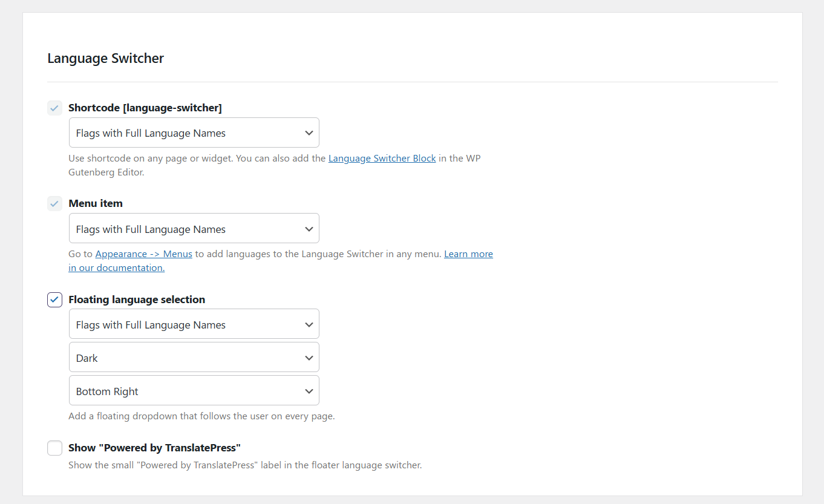This screenshot has height=504, width=824.
Task: Toggle the Menu item checkbox
Action: [x=54, y=203]
